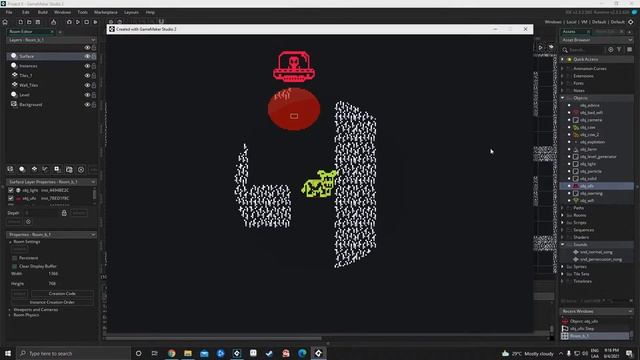
Task: Open the Help menu
Action: coord(150,12)
